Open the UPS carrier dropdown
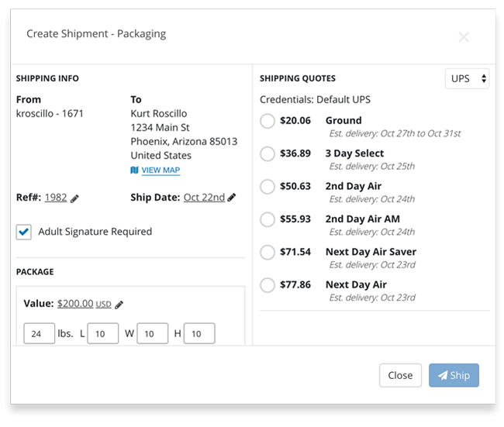The image size is (504, 427). [467, 78]
